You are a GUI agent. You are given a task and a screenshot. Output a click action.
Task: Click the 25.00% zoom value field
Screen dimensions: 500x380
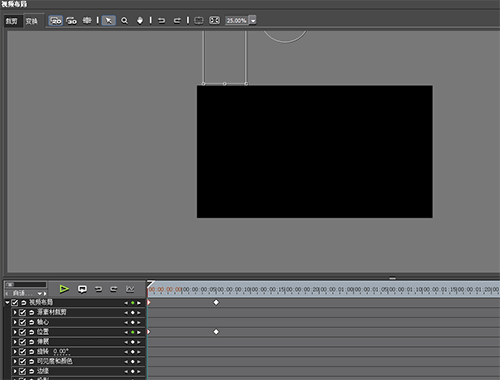click(x=237, y=21)
